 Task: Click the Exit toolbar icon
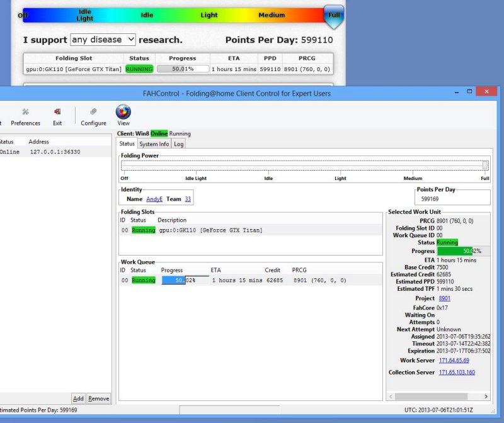click(57, 116)
